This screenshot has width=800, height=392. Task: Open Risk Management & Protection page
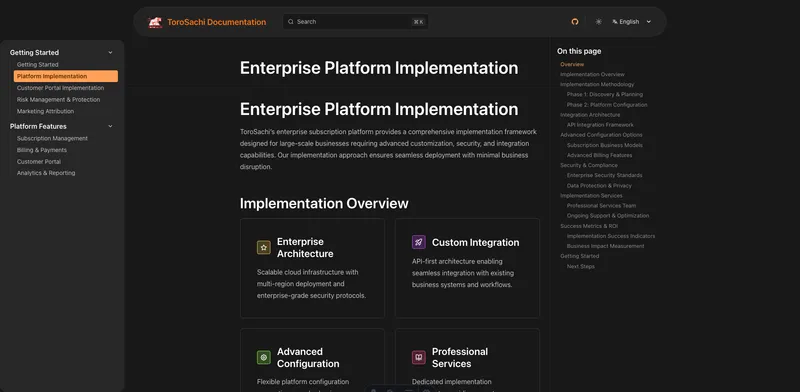58,100
